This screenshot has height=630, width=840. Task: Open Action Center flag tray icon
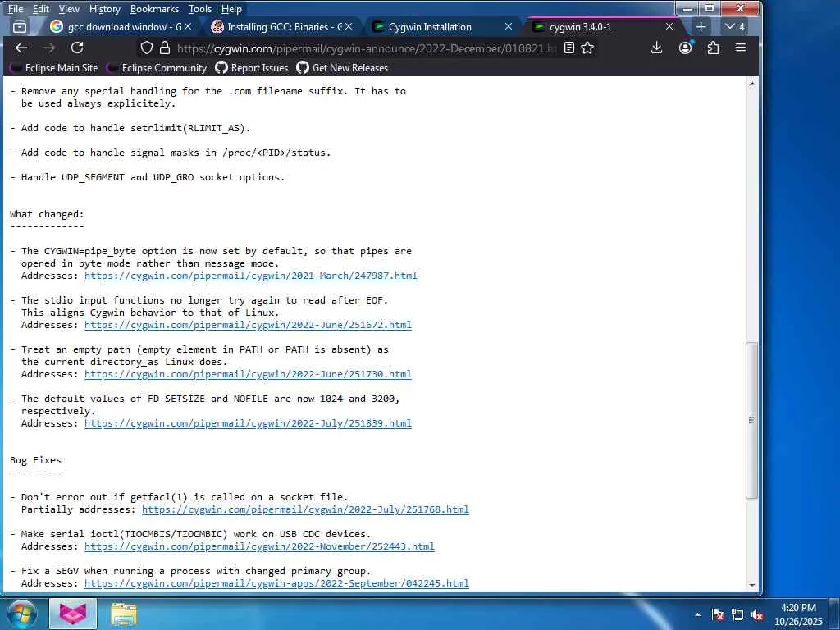pos(718,614)
